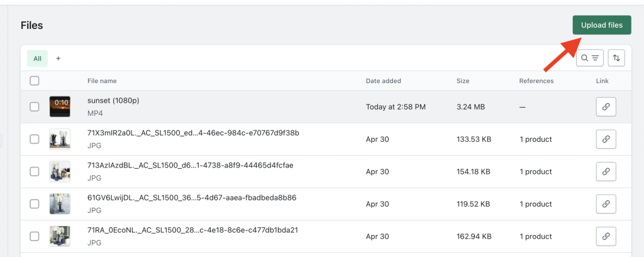The height and width of the screenshot is (257, 644).
Task: Click file name starting 71X3mlR2a0L
Action: (194, 133)
